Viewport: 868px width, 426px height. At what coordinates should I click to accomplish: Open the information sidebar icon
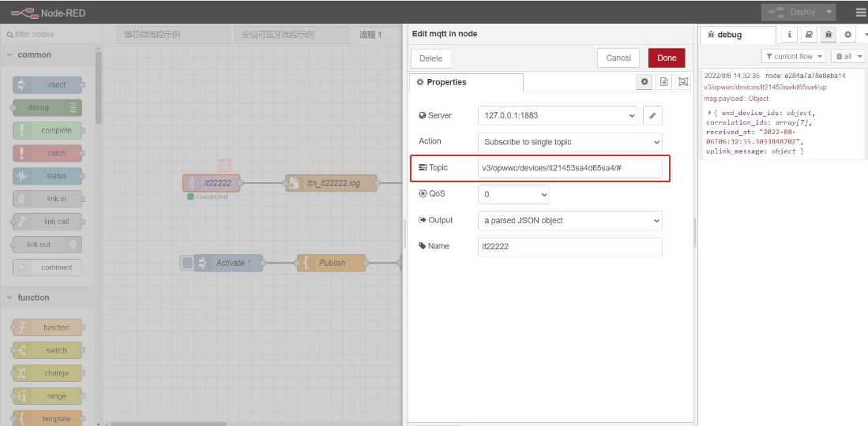789,34
